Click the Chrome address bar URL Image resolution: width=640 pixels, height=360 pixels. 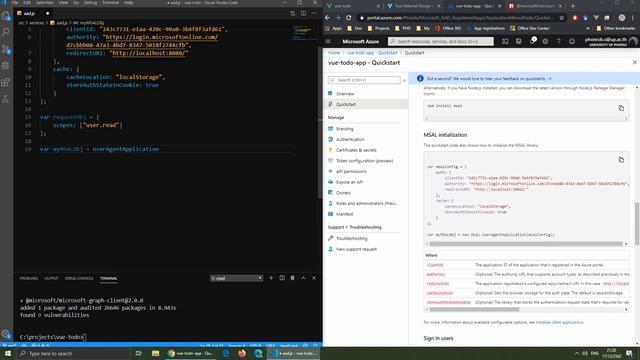460,18
